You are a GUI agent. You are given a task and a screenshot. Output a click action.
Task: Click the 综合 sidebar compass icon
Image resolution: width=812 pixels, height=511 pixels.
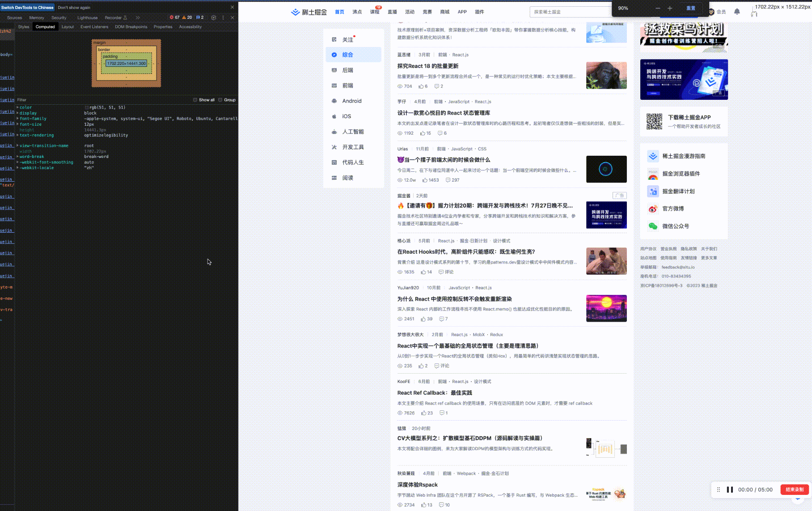click(x=334, y=55)
